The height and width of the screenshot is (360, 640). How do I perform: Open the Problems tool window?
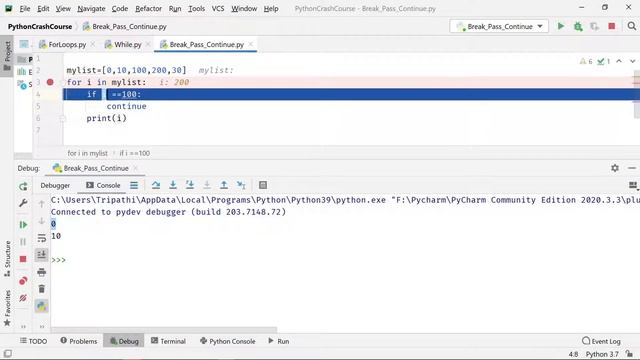79,341
